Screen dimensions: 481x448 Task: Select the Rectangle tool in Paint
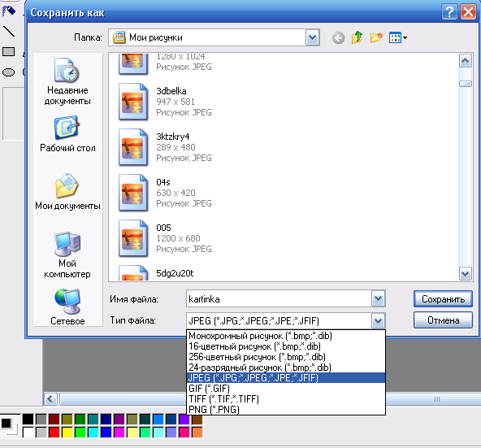pyautogui.click(x=9, y=51)
